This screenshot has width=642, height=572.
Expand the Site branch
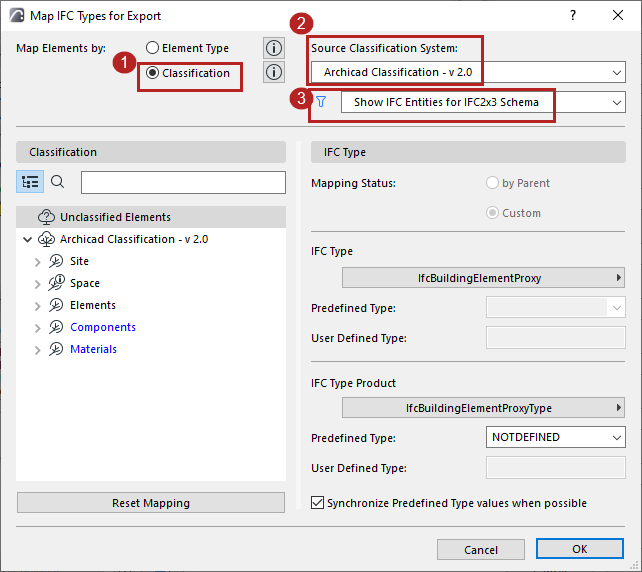coord(38,262)
